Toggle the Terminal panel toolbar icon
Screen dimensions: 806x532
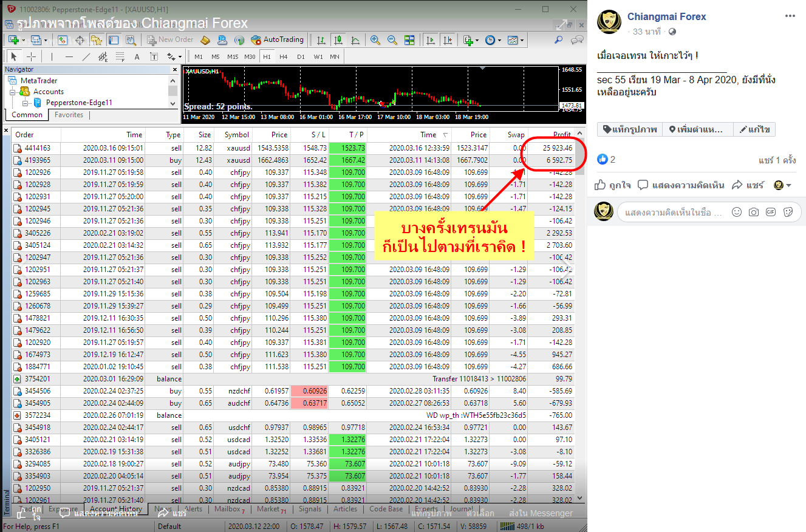point(114,40)
